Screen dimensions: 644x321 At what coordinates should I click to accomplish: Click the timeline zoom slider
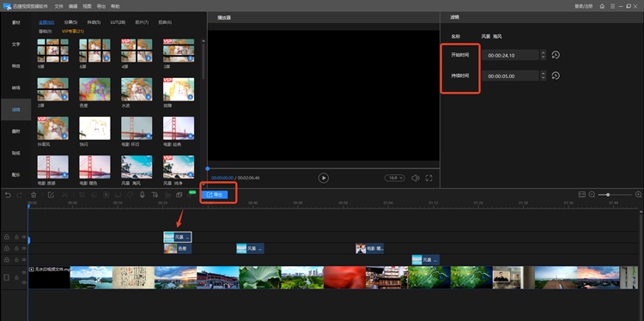[x=615, y=195]
